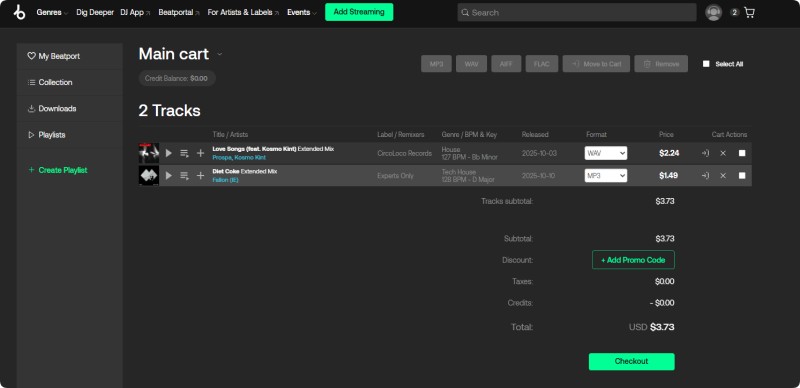This screenshot has height=388, width=800.
Task: Click the cart count badge 2
Action: click(734, 12)
